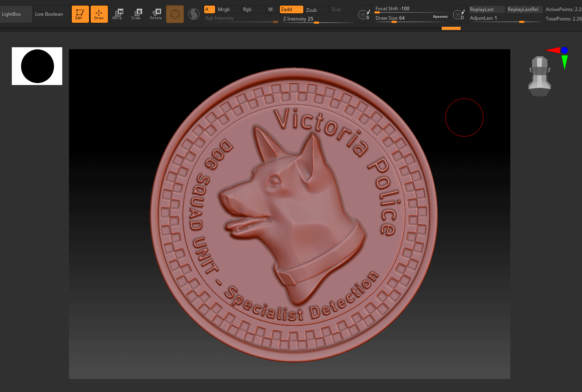Click the ActivePoints readout

pyautogui.click(x=563, y=9)
